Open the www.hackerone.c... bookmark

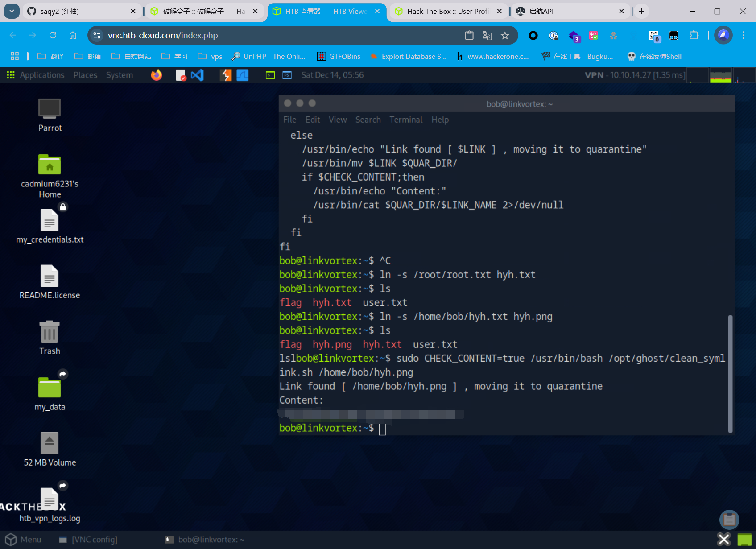[492, 56]
